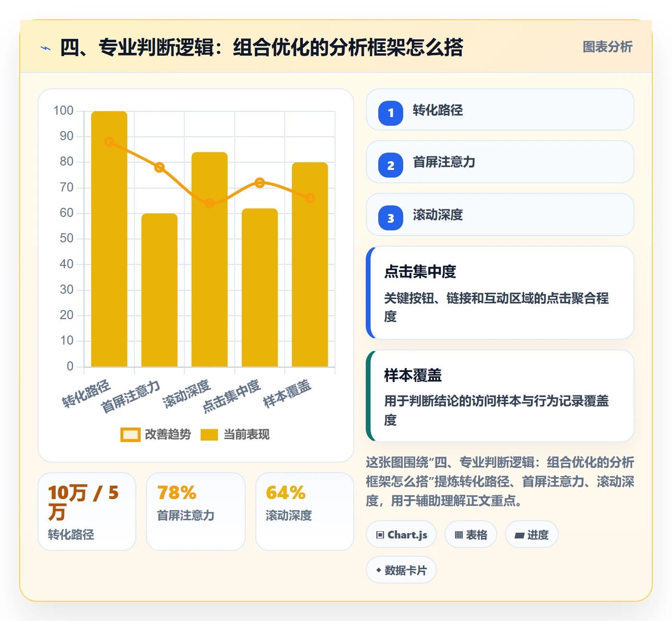Viewport: 672px width, 621px height.
Task: Click the x-axis label 转化路径
Action: coord(86,394)
